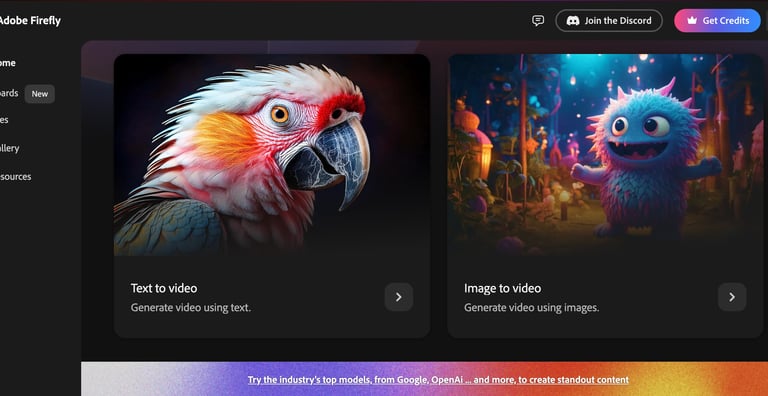The width and height of the screenshot is (768, 396).
Task: Open the Files item above Gallery
Action: 4,120
